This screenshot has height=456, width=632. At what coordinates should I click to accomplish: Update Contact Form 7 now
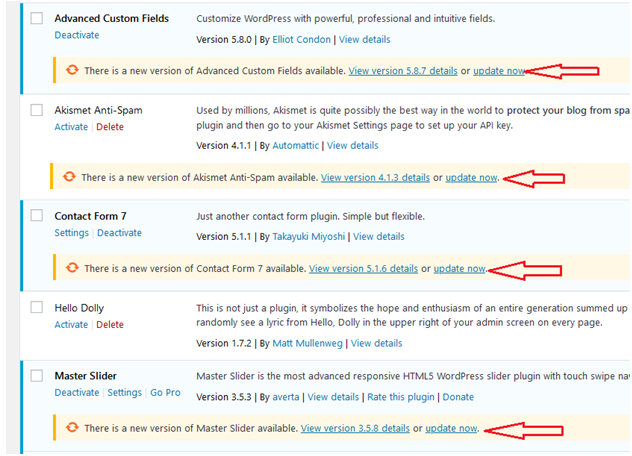click(459, 269)
